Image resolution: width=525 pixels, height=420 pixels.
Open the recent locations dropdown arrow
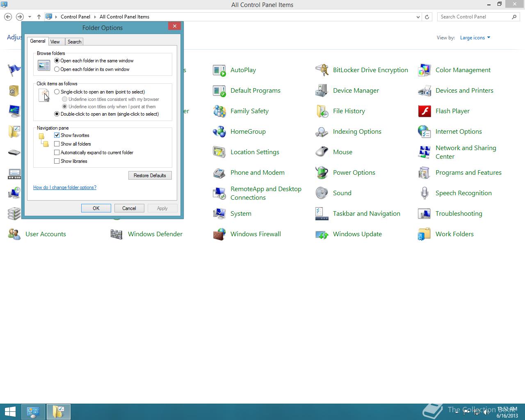30,17
